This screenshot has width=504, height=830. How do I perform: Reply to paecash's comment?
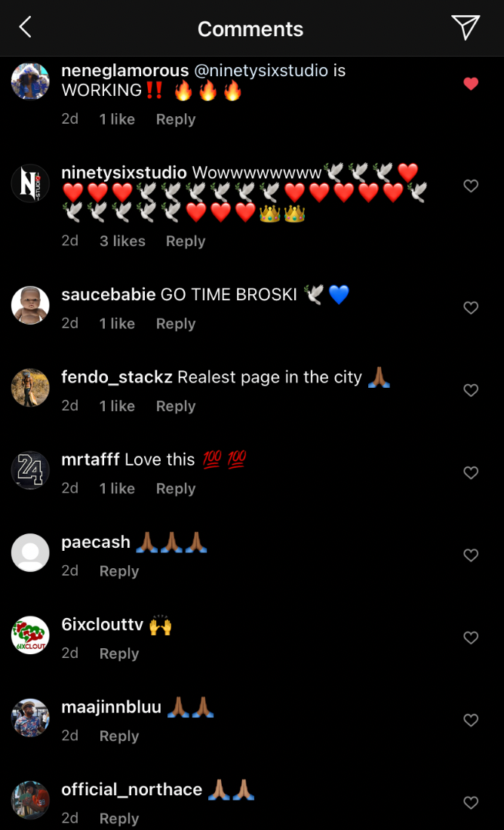coord(119,571)
